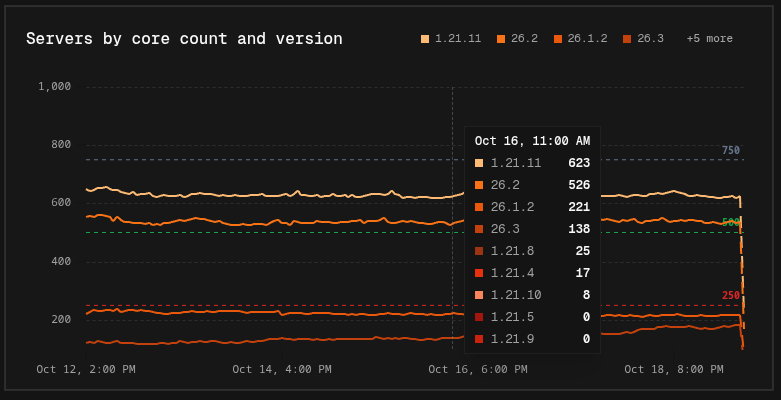Screen dimensions: 781x400
Task: Click the 1.21.10 swatch in the tooltip
Action: click(479, 295)
